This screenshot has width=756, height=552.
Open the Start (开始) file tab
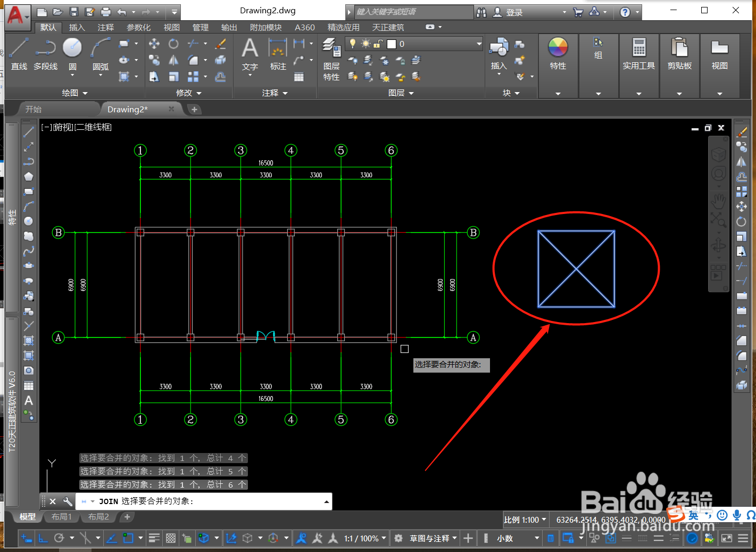pos(34,109)
